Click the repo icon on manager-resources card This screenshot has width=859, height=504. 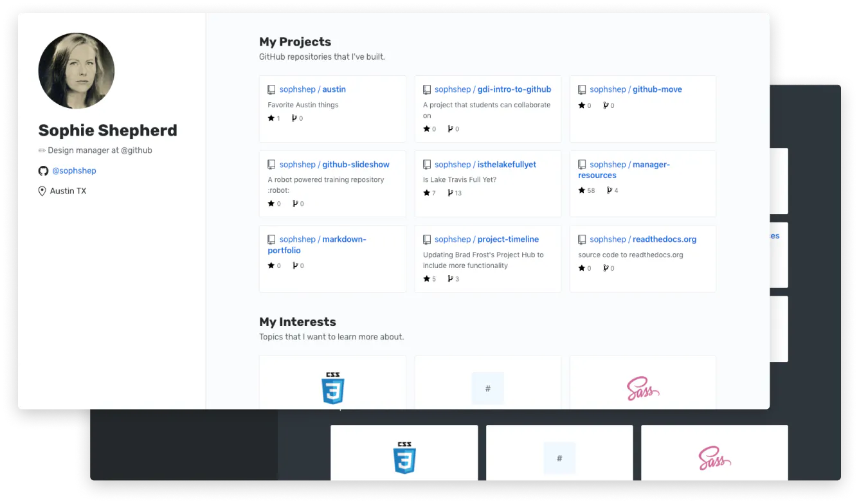(582, 165)
